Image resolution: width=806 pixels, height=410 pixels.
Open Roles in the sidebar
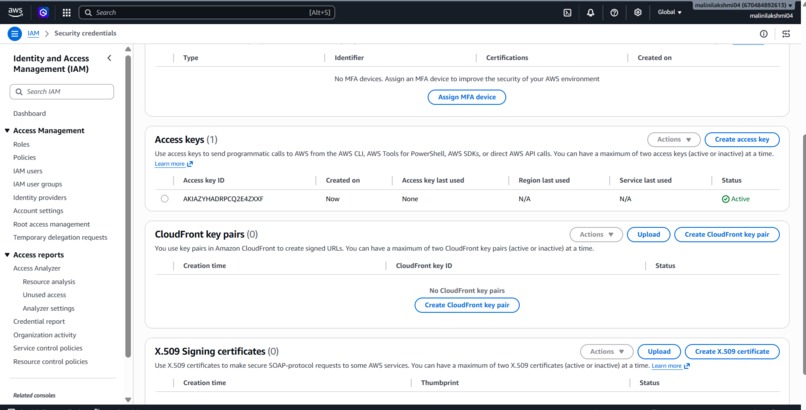point(21,144)
